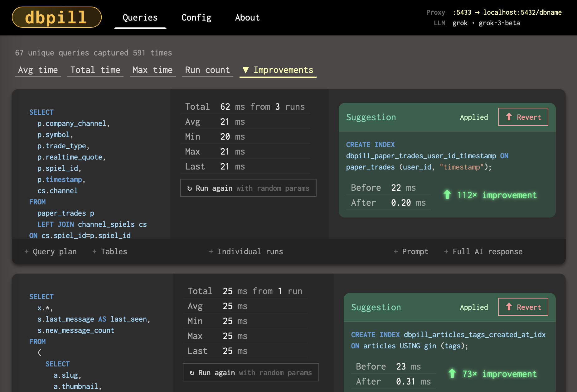Click the Applied status of articles suggestion
This screenshot has height=392, width=577.
(x=474, y=307)
